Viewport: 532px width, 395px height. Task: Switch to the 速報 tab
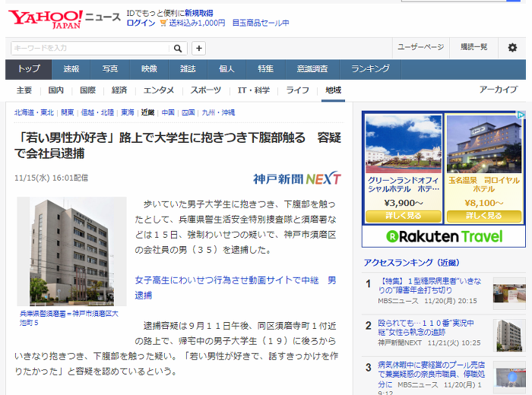point(71,69)
